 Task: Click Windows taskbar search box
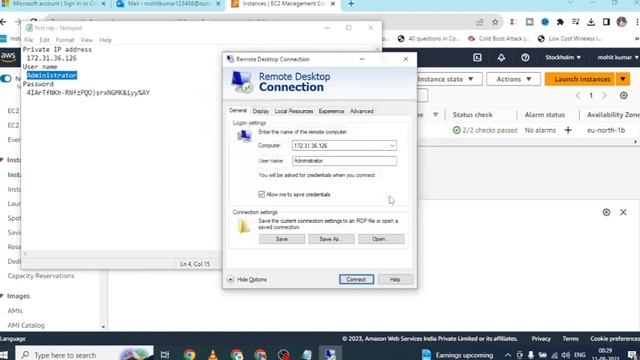(x=84, y=355)
